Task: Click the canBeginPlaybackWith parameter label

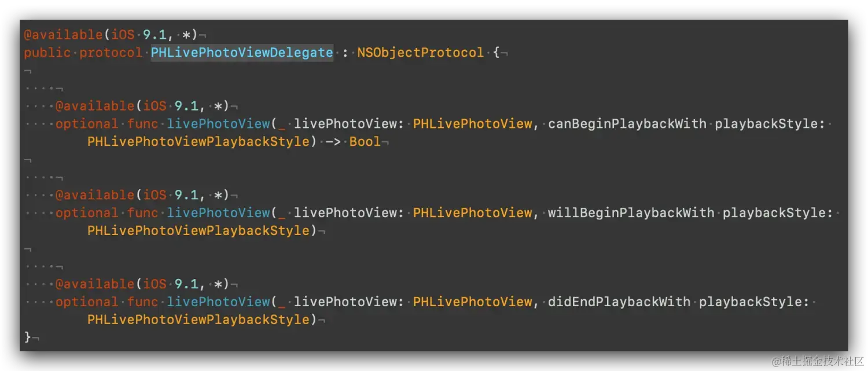Action: click(627, 124)
